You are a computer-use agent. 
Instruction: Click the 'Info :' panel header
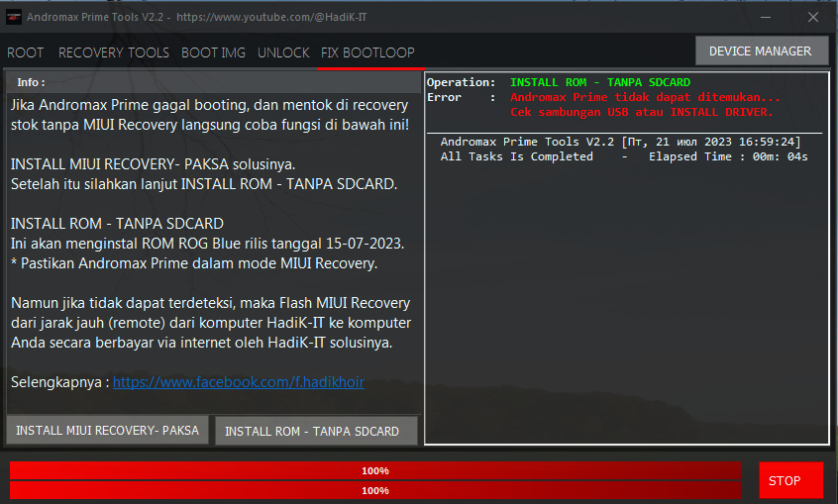214,82
